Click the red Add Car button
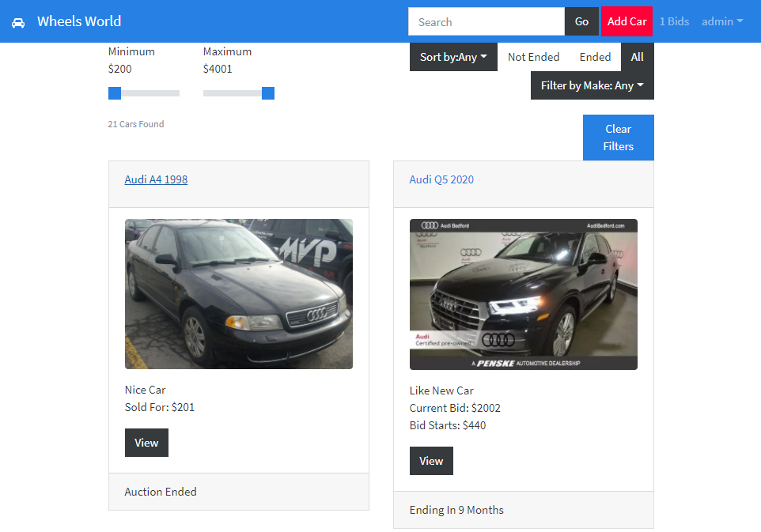This screenshot has height=532, width=761. click(627, 21)
